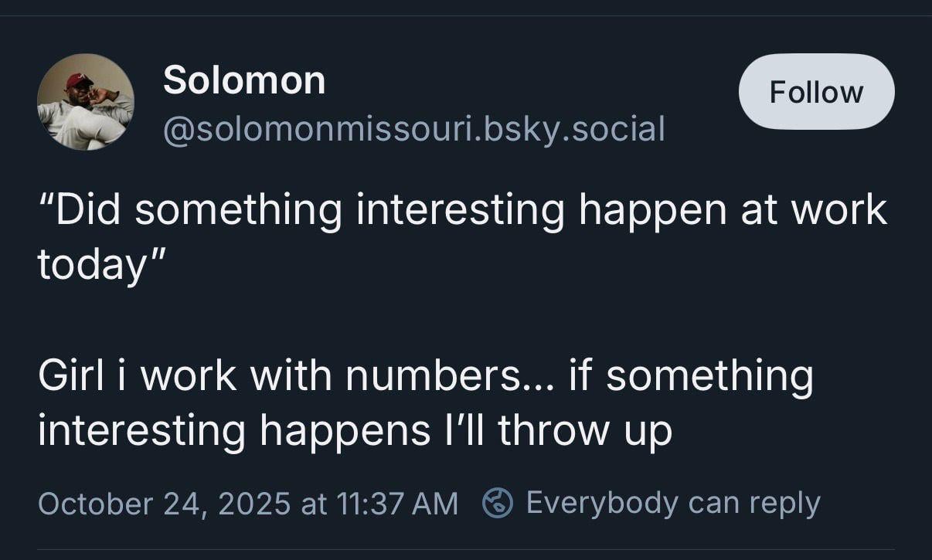
Task: Click the display name Solomon
Action: 244,80
